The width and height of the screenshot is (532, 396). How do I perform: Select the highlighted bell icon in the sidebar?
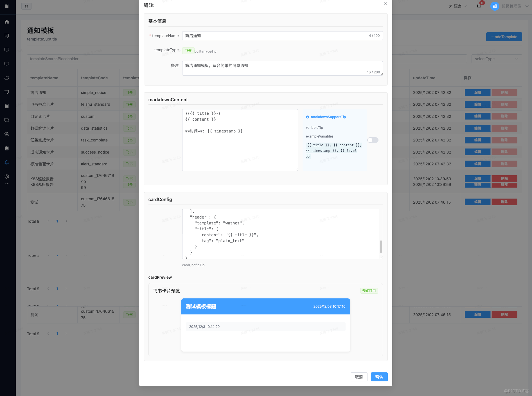(x=7, y=162)
